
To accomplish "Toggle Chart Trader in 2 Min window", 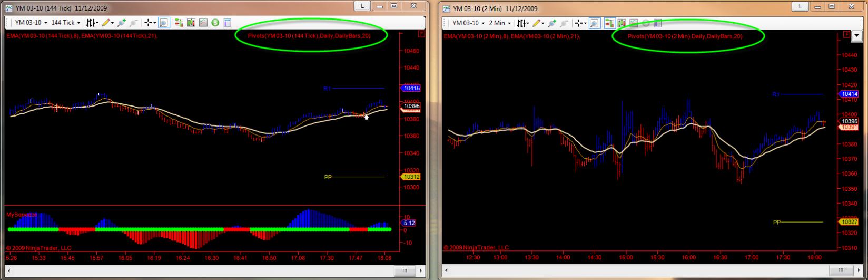I will tap(609, 23).
